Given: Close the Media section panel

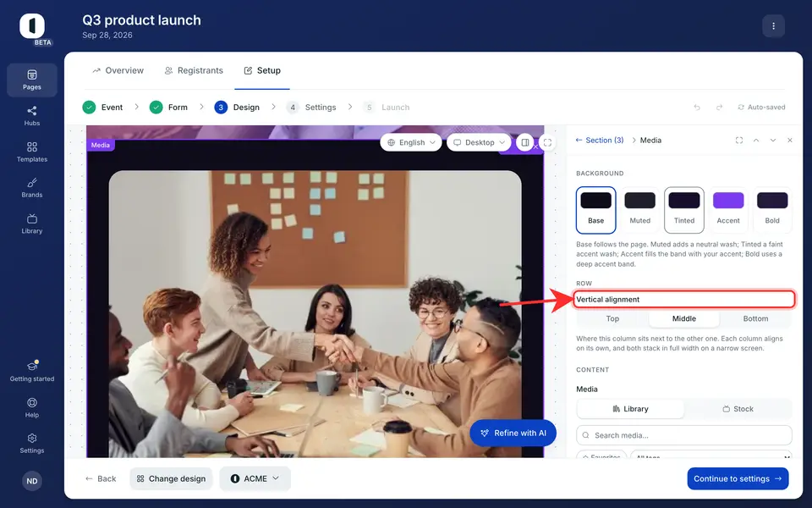Looking at the screenshot, I should (790, 141).
